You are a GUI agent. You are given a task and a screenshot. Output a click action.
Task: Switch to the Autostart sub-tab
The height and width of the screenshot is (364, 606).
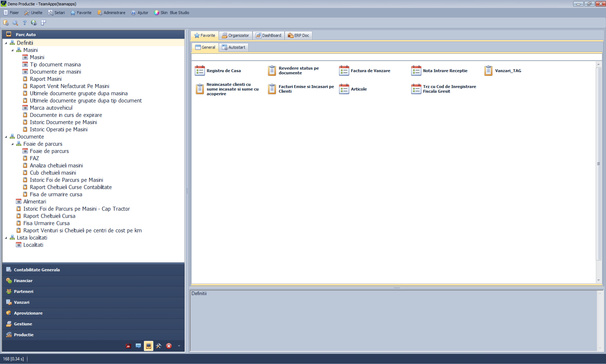234,47
